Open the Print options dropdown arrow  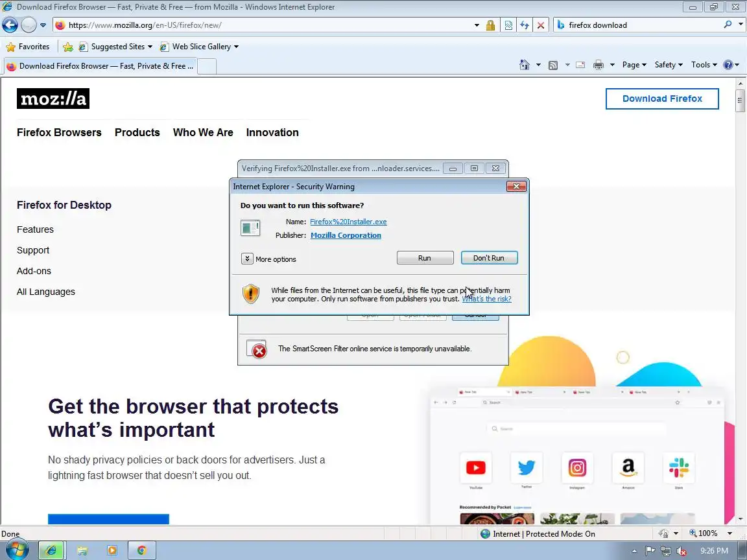(612, 65)
